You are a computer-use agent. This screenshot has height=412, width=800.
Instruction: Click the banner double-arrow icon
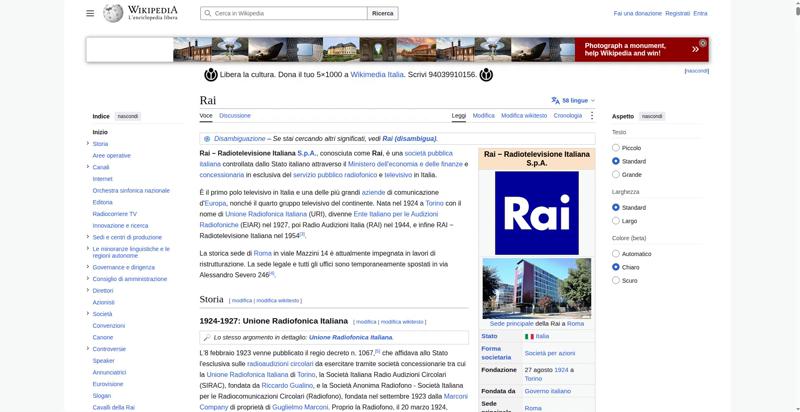[x=695, y=49]
